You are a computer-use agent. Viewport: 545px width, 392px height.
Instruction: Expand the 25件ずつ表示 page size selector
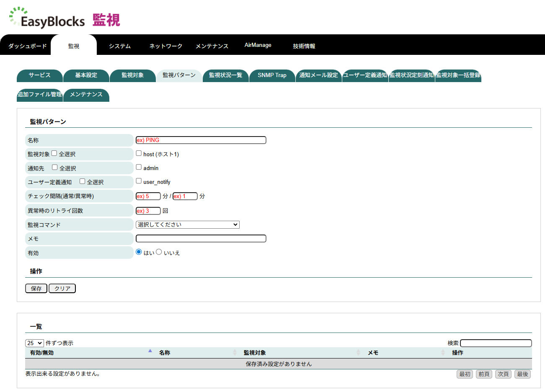34,343
